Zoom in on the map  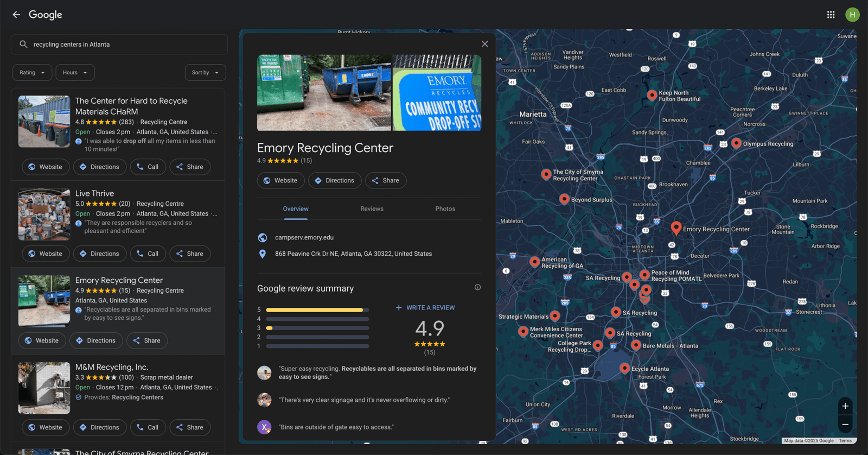click(x=845, y=406)
